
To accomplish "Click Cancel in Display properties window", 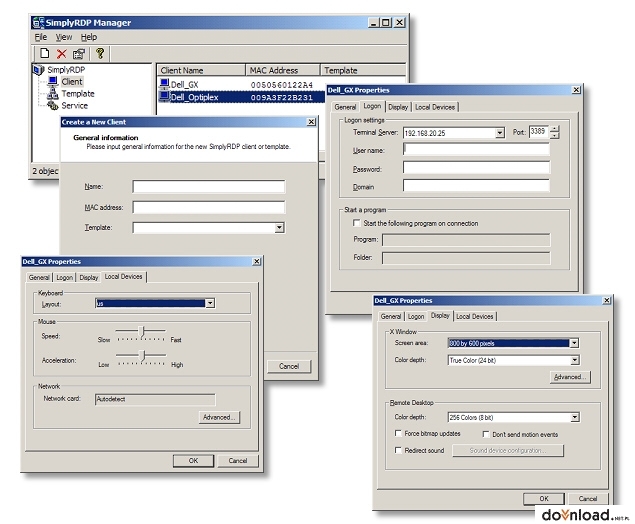I will click(588, 498).
